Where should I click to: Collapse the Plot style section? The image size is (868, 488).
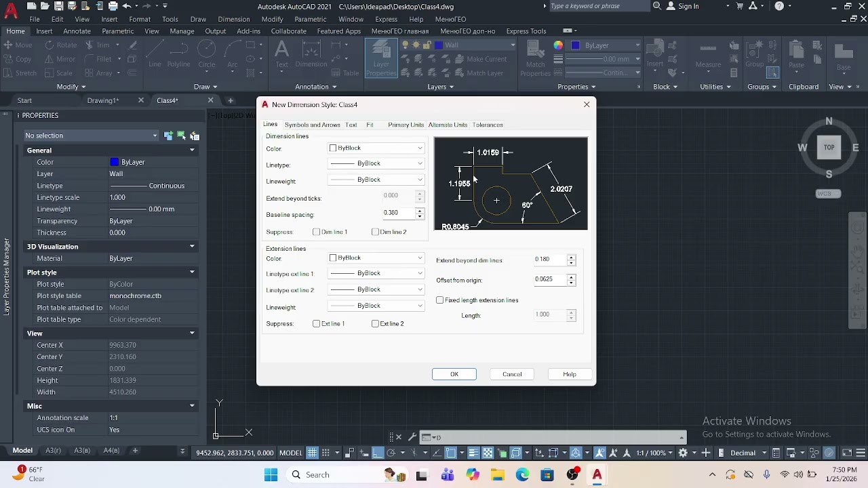pos(192,272)
